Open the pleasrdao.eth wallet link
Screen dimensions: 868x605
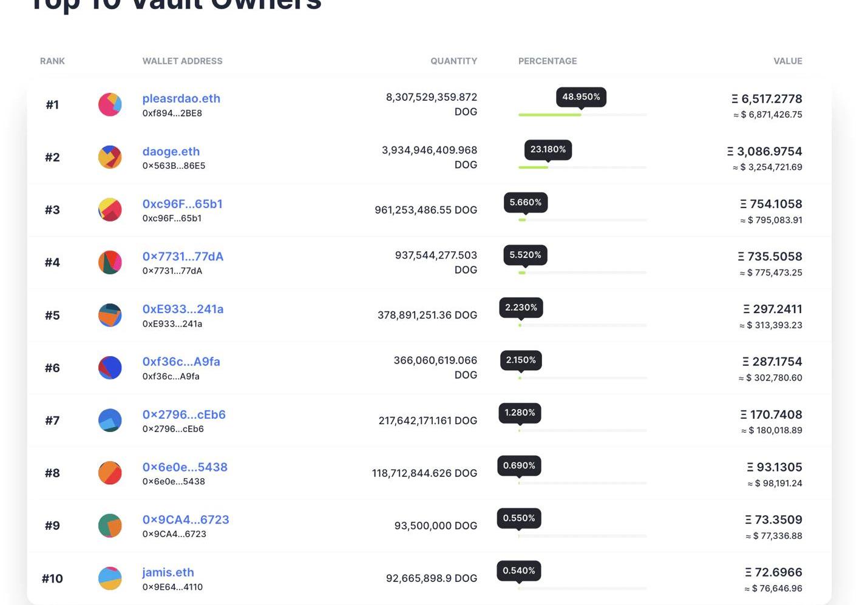181,98
